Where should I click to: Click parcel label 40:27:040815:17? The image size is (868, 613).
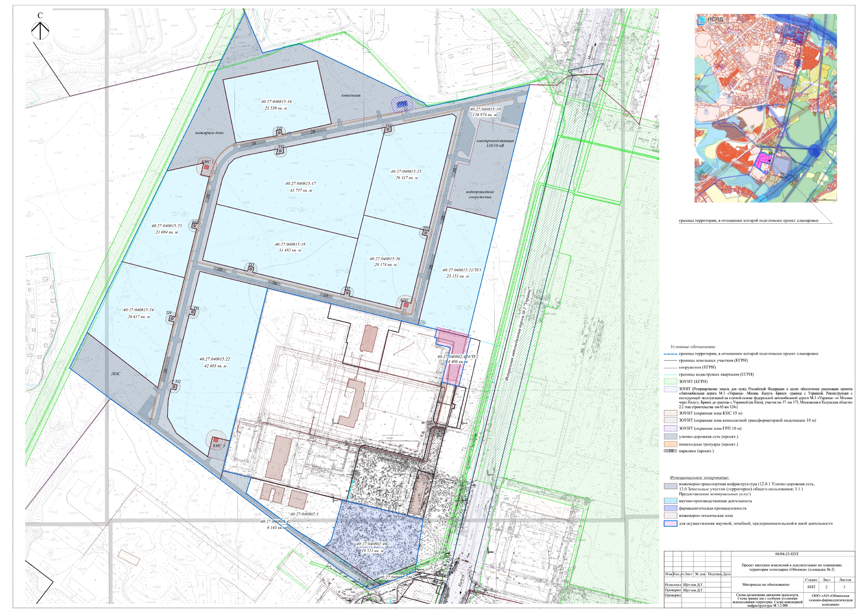tap(301, 184)
